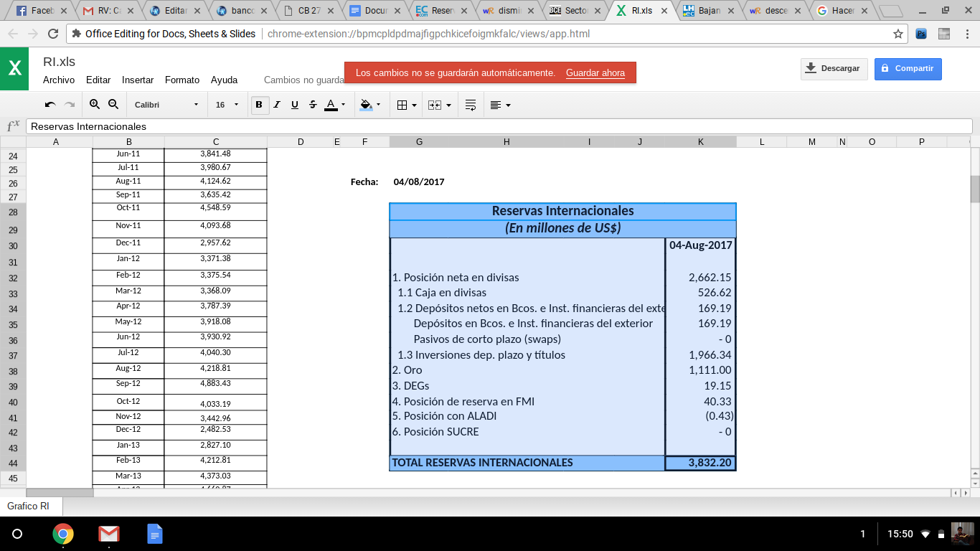Toggle italic formatting button
This screenshot has width=980, height=551.
pyautogui.click(x=277, y=105)
